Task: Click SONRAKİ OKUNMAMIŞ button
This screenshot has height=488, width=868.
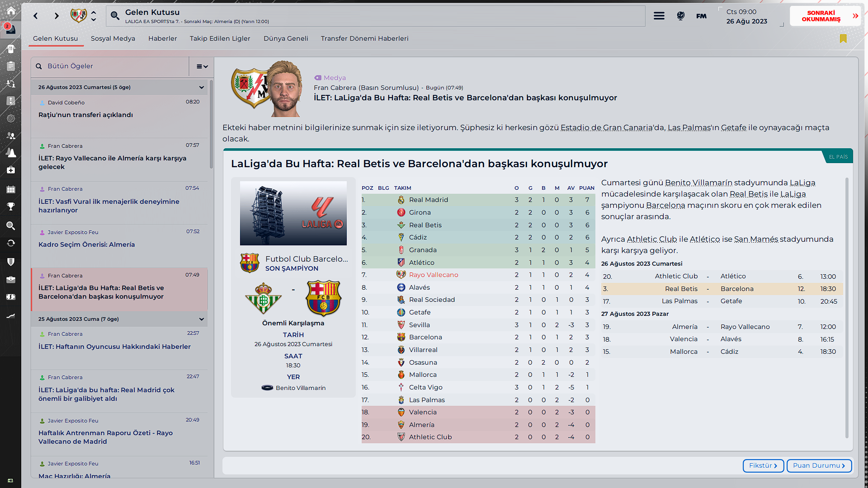Action: coord(826,16)
